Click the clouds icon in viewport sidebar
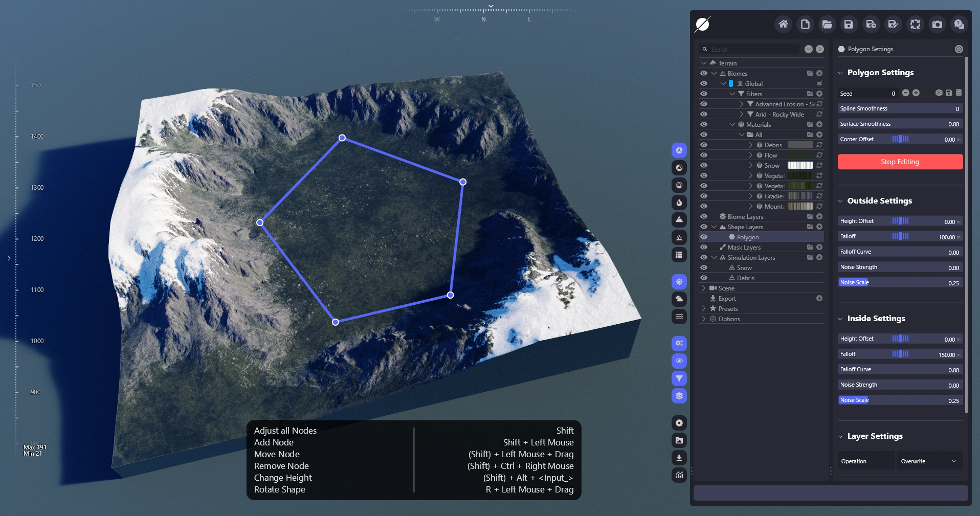The width and height of the screenshot is (980, 516). tap(679, 299)
